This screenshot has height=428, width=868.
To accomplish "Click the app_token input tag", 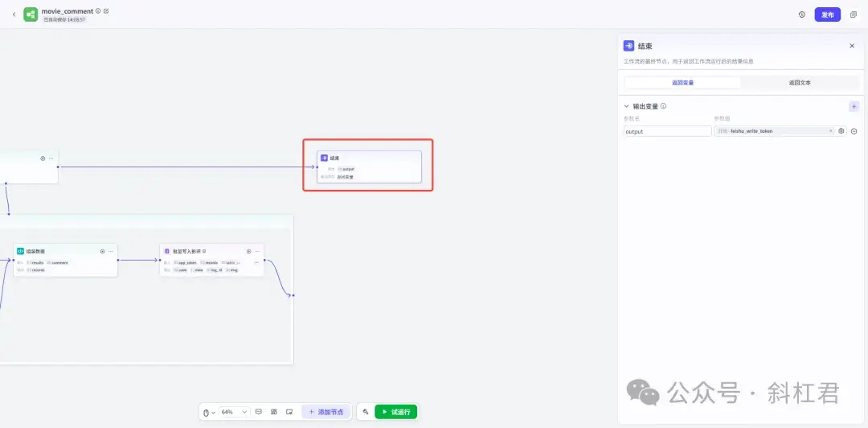I will pos(186,263).
